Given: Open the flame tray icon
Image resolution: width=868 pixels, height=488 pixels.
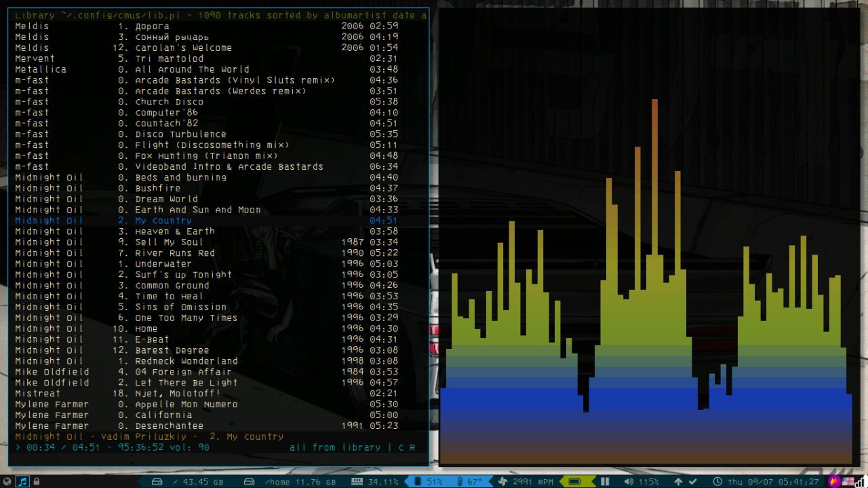Looking at the screenshot, I should point(835,481).
